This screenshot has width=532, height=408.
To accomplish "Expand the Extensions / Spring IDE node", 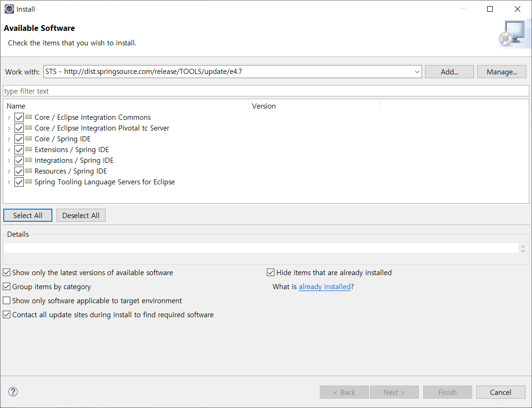I will [x=9, y=150].
